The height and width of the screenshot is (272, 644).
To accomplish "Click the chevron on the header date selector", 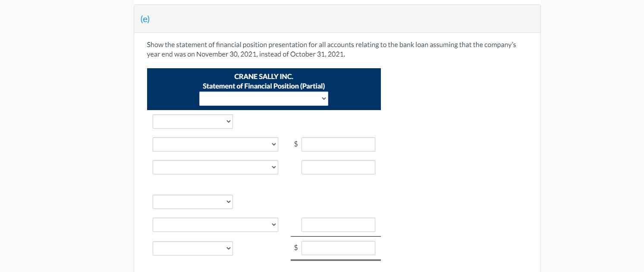I will click(324, 98).
